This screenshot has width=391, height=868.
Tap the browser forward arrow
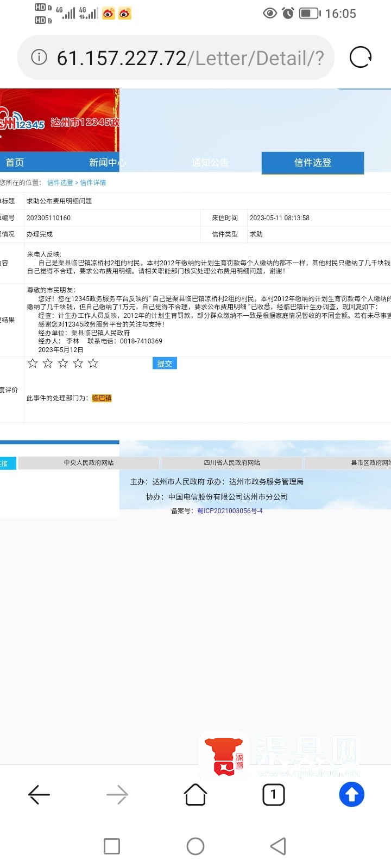[x=117, y=795]
